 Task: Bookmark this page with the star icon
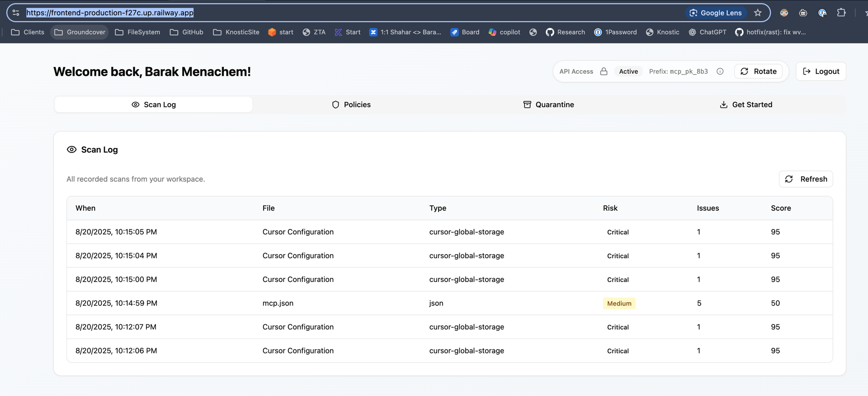(x=758, y=13)
